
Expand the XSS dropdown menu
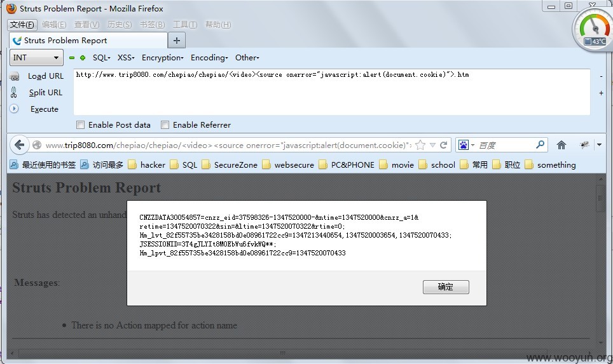coord(126,58)
